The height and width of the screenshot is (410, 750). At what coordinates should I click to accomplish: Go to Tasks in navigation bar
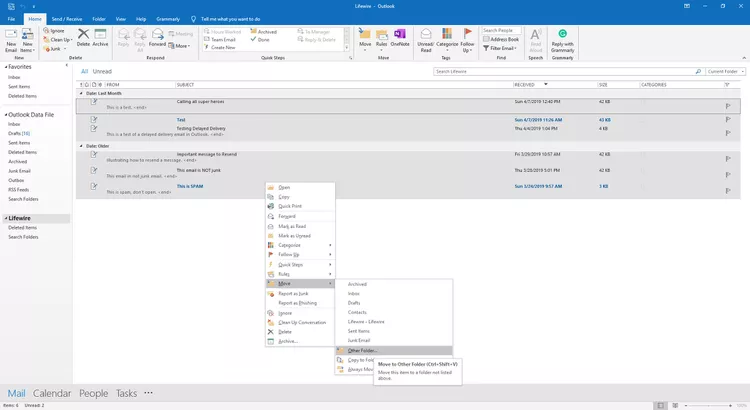coord(126,393)
